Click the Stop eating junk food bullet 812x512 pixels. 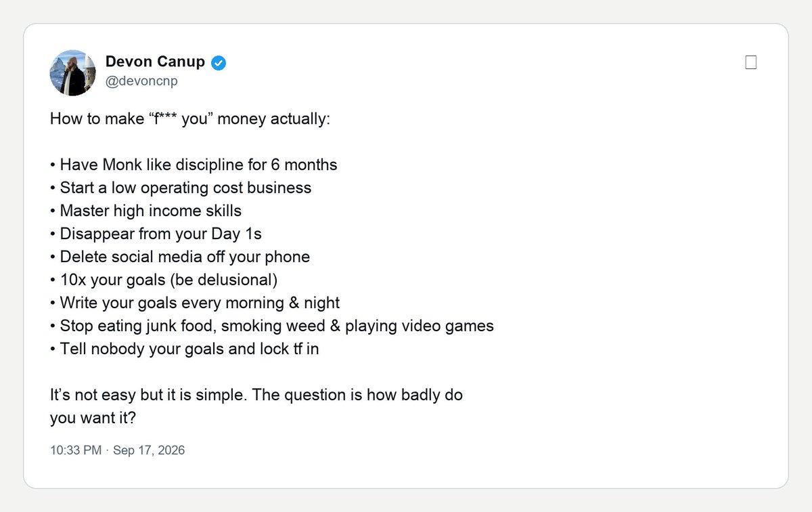click(x=272, y=326)
